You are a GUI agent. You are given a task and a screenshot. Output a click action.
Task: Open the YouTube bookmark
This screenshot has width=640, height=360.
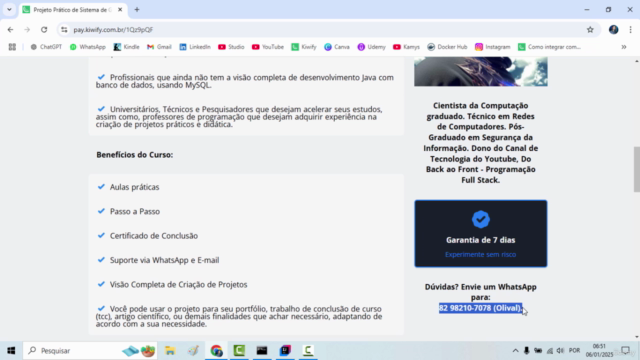268,47
